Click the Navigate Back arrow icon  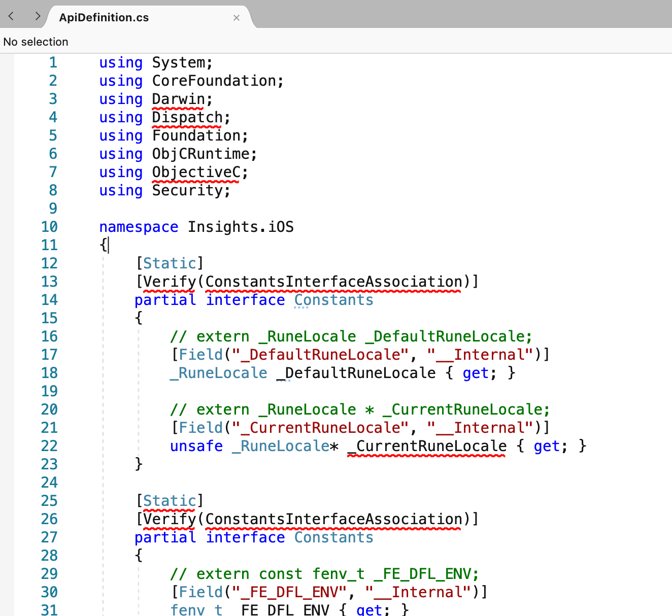[x=11, y=16]
